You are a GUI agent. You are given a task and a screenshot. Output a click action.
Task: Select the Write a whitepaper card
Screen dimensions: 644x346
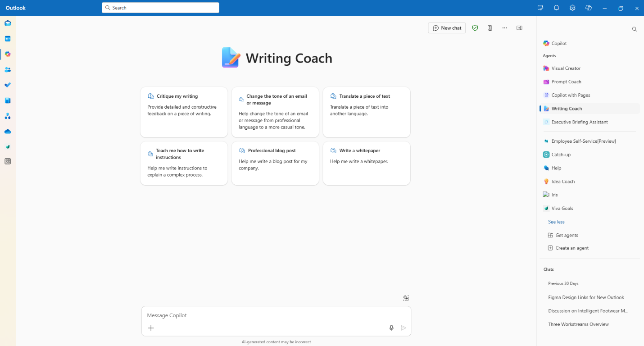(367, 163)
